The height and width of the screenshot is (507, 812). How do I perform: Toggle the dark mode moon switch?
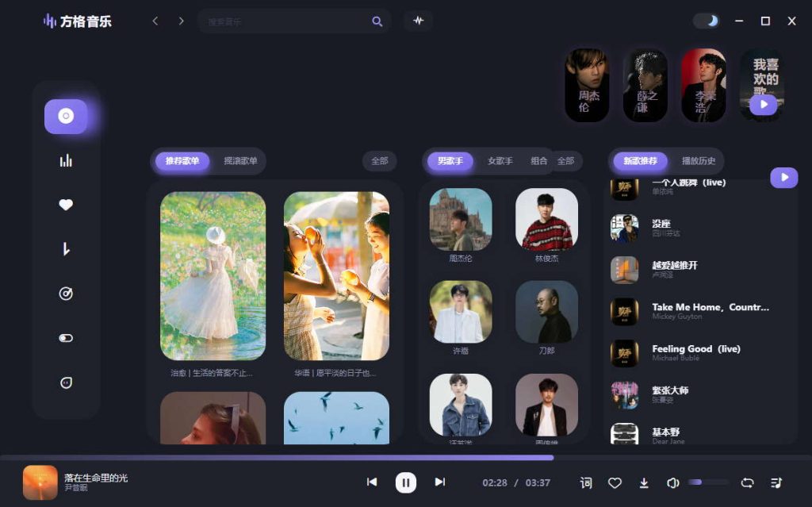coord(707,21)
